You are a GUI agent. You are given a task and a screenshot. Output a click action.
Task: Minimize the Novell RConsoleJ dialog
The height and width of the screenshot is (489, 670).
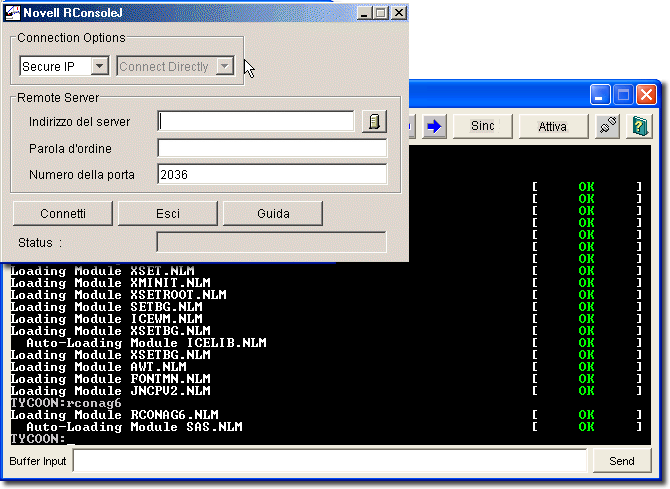(364, 13)
